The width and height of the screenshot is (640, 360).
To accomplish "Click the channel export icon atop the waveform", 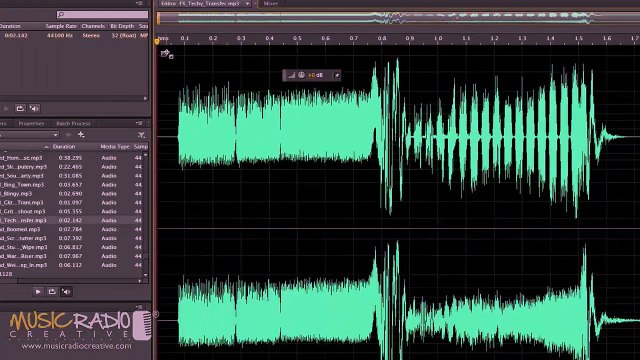I will 167,54.
